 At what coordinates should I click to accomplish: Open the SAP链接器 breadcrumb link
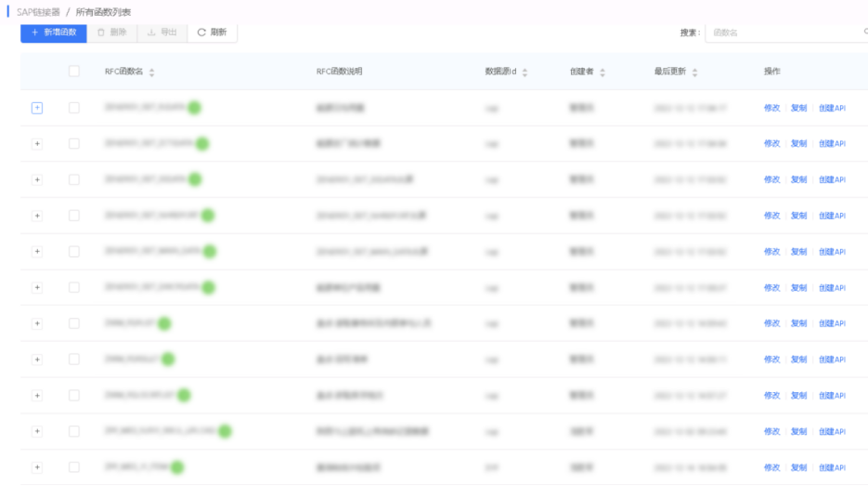(38, 12)
